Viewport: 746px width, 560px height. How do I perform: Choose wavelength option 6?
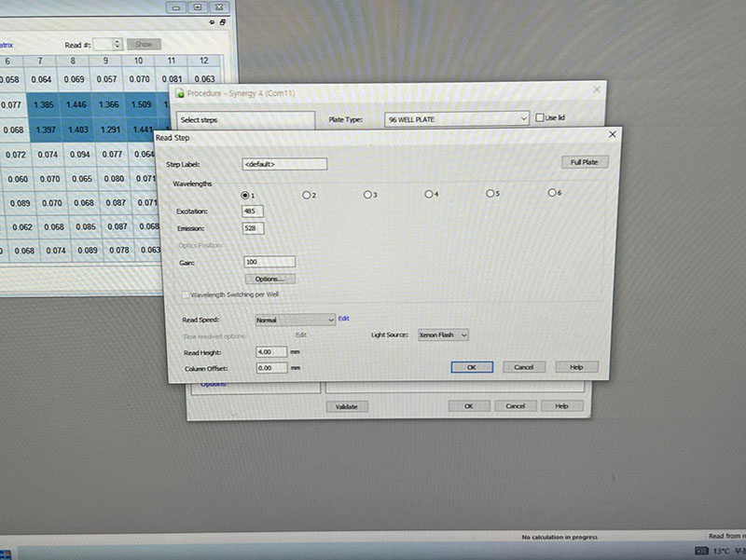[552, 193]
